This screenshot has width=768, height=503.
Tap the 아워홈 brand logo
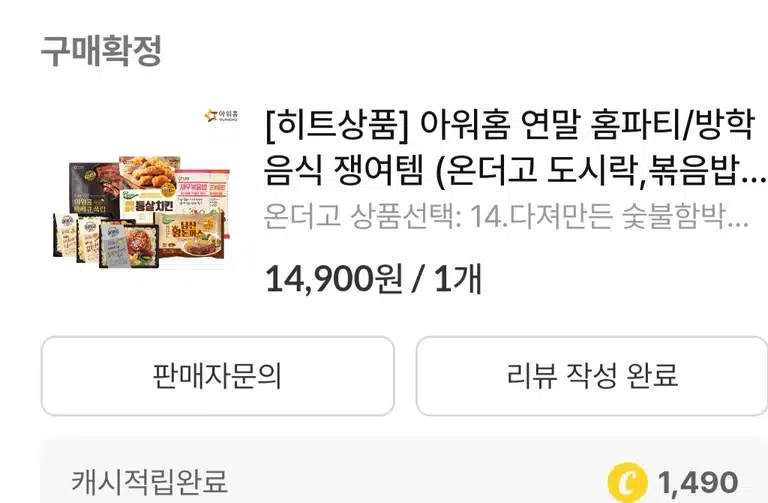pyautogui.click(x=221, y=116)
